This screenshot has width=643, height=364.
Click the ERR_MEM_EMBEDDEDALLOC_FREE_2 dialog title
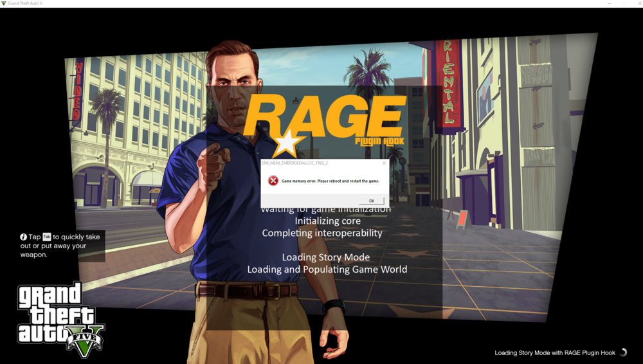point(295,163)
